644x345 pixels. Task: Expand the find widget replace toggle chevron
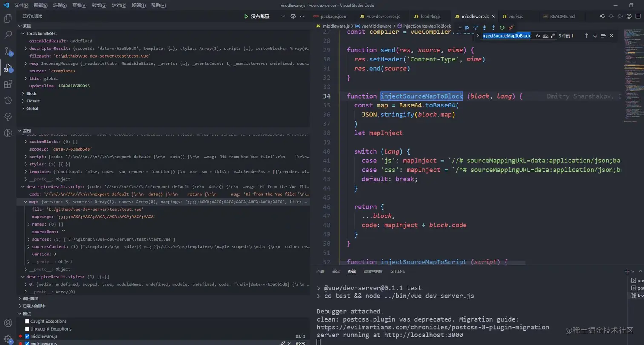(478, 36)
